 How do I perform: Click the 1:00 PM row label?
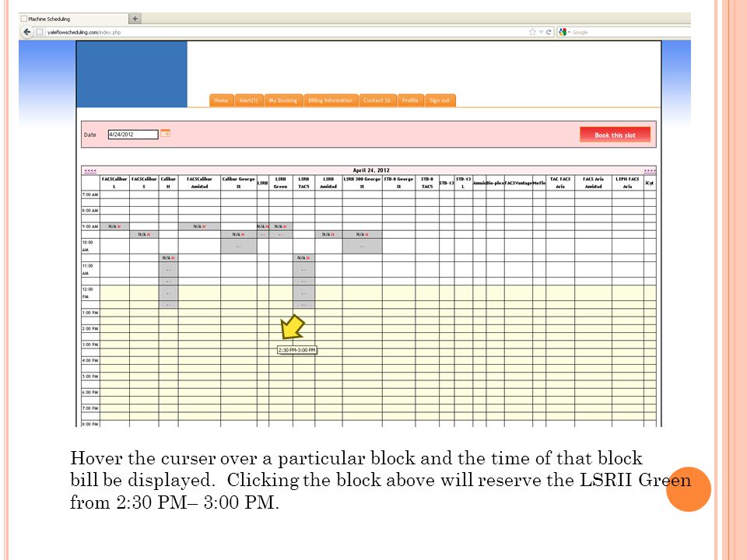click(x=90, y=313)
